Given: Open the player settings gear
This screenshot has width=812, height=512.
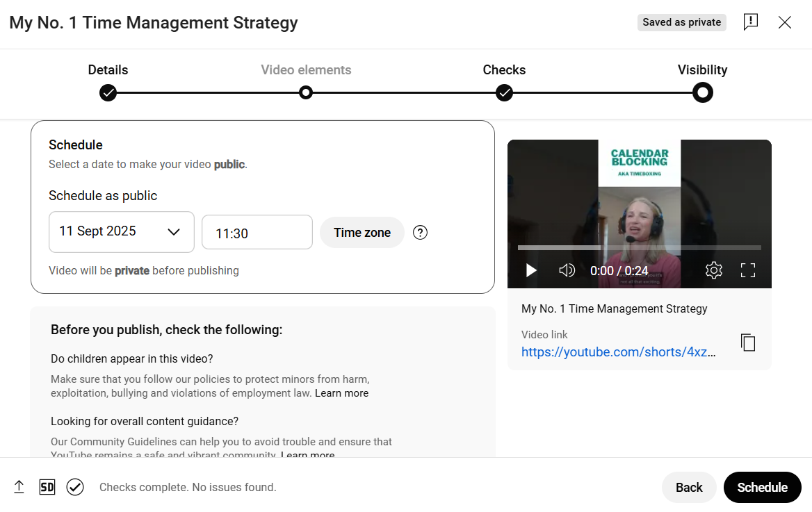Looking at the screenshot, I should 713,270.
